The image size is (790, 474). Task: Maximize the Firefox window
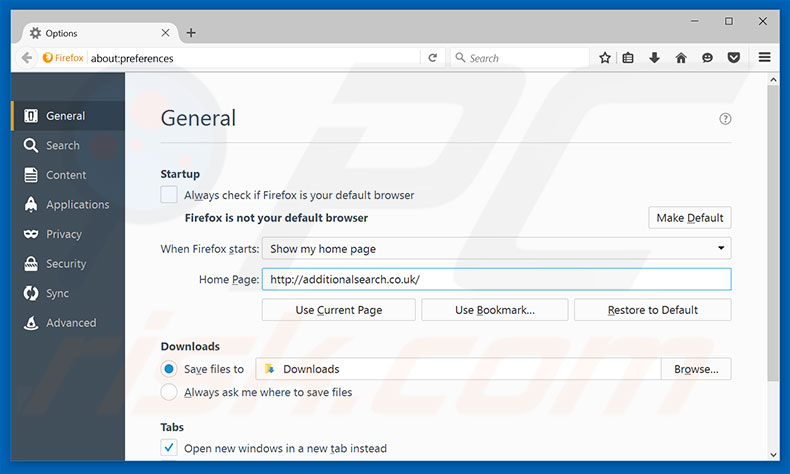(x=729, y=21)
